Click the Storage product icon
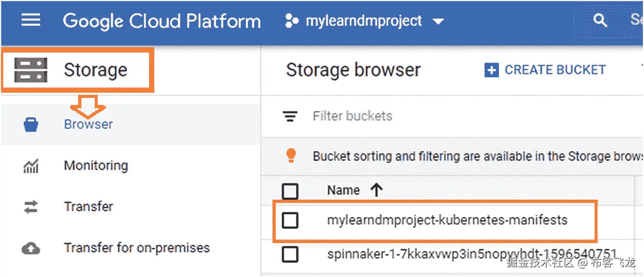The height and width of the screenshot is (277, 644). coord(30,70)
